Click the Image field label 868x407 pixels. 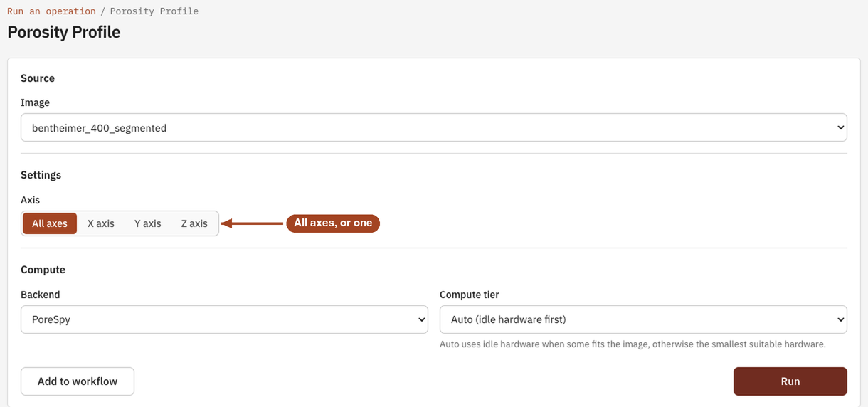click(35, 102)
